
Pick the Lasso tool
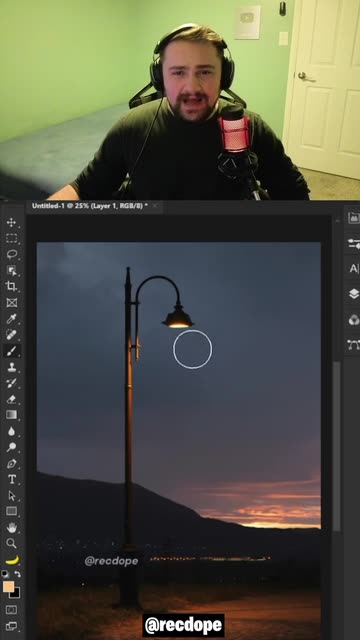(11, 254)
